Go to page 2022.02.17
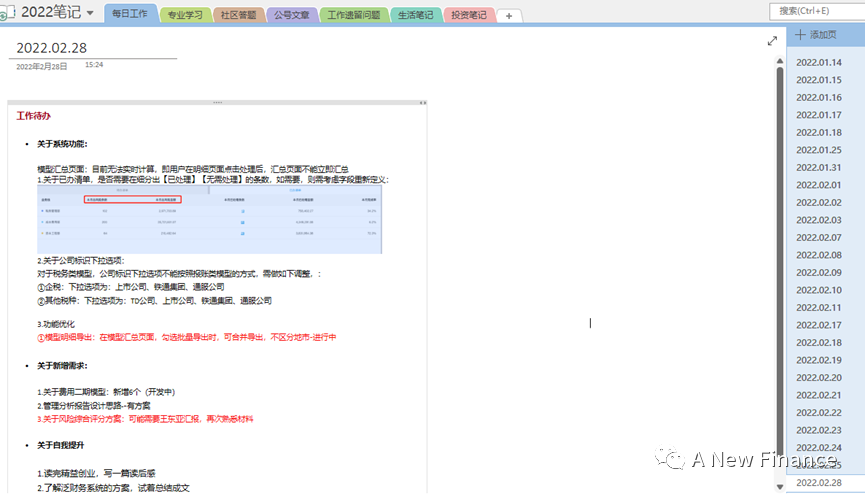865x494 pixels. (819, 326)
